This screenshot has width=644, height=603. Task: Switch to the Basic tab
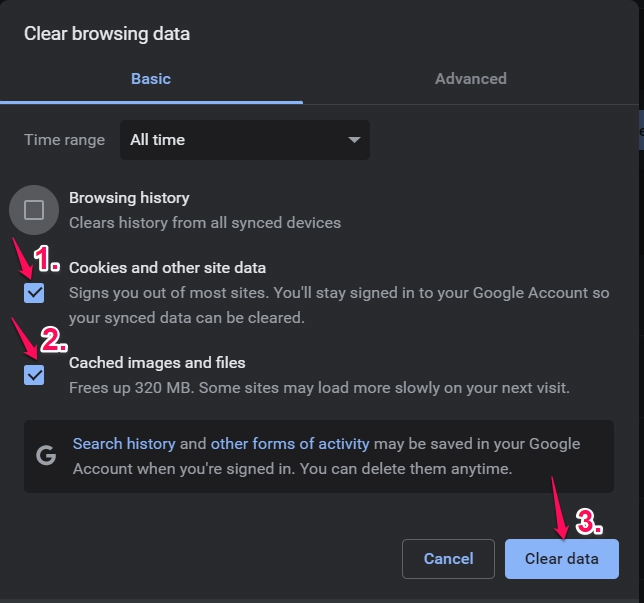tap(151, 79)
